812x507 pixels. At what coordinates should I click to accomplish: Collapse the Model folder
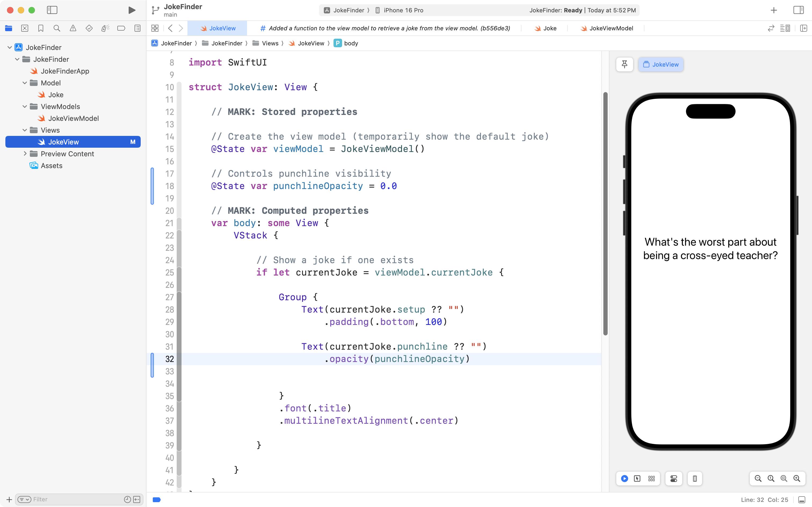[x=24, y=83]
